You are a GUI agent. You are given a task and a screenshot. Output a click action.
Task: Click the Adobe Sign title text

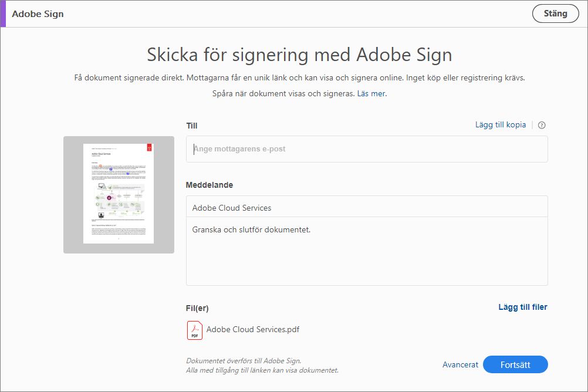pos(38,13)
